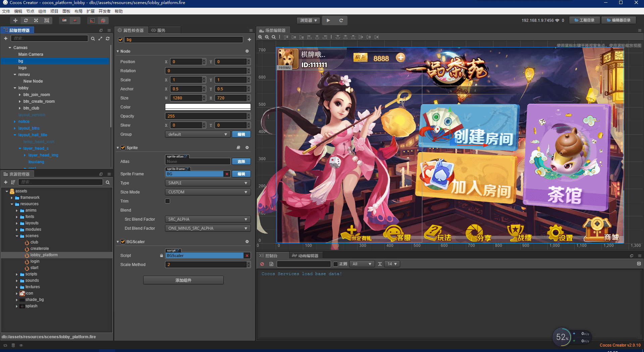644x352 pixels.
Task: Open the Size Mode dropdown
Action: 208,192
